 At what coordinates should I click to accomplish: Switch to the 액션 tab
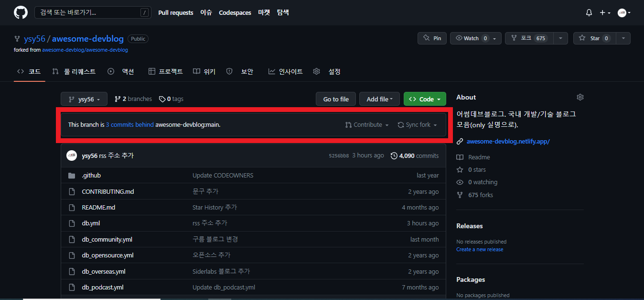click(121, 71)
